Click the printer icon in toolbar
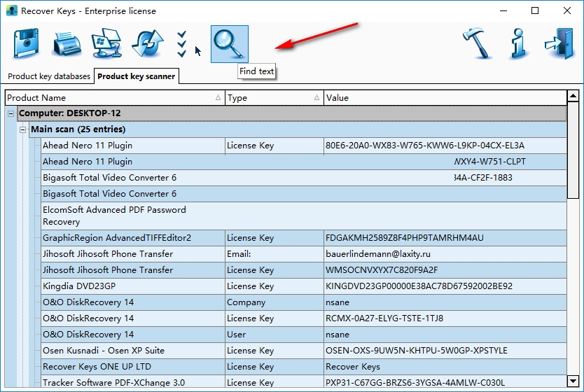This screenshot has height=392, width=584. click(67, 44)
